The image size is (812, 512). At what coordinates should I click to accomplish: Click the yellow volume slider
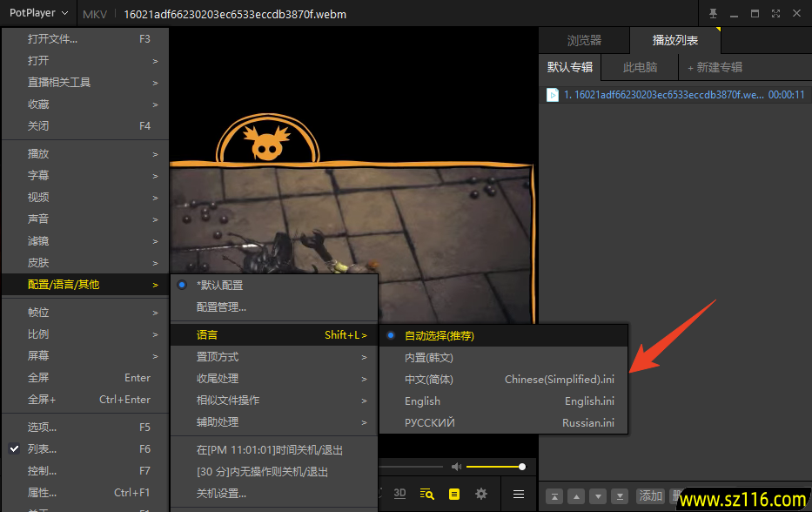click(x=494, y=468)
